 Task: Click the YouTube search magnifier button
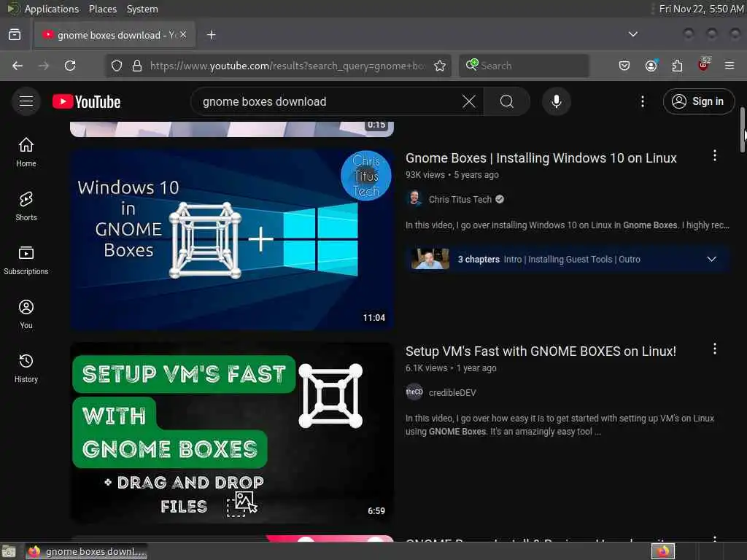click(x=507, y=101)
